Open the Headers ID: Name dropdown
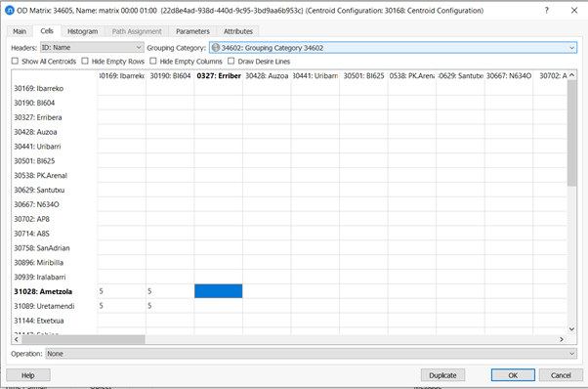This screenshot has height=389, width=588. click(x=92, y=48)
